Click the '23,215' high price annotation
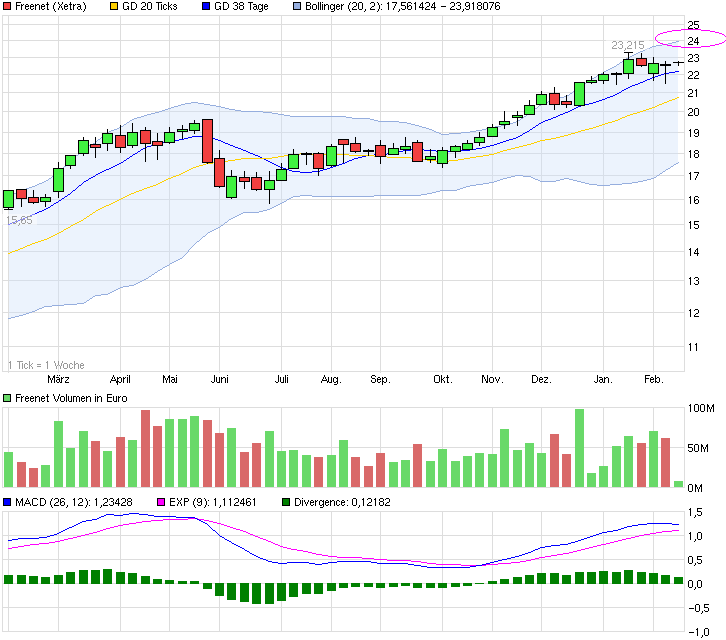This screenshot has height=640, width=726. tap(628, 45)
